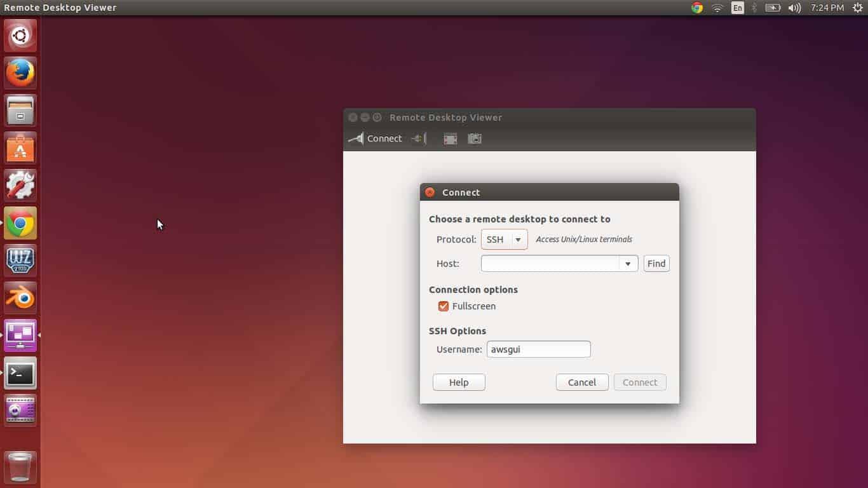868x488 pixels.
Task: Expand the Host combo box arrow
Action: click(628, 264)
